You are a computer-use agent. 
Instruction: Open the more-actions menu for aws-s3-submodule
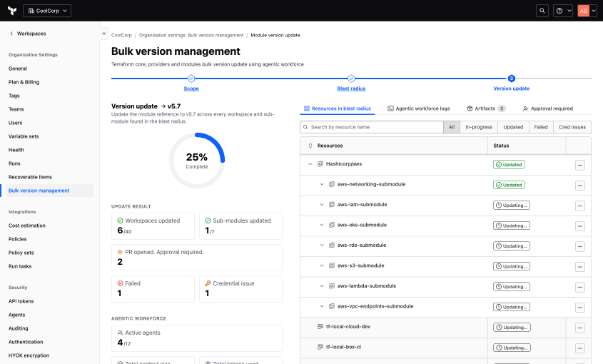580,267
